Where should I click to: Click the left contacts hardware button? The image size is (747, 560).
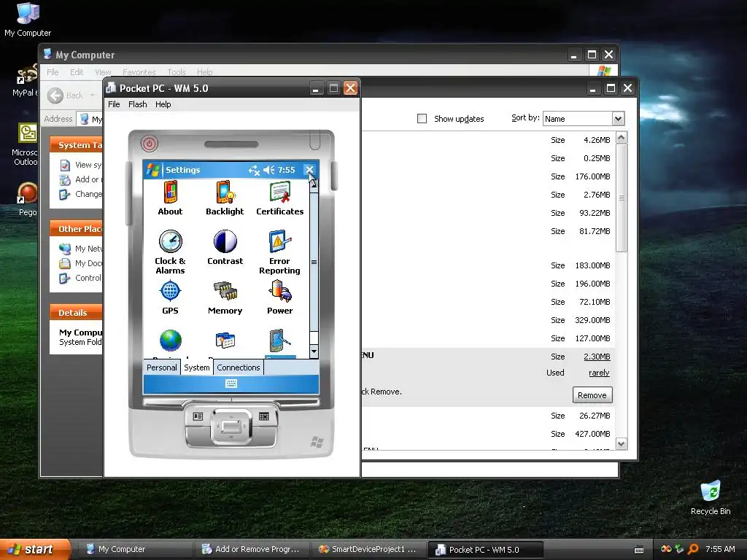198,416
